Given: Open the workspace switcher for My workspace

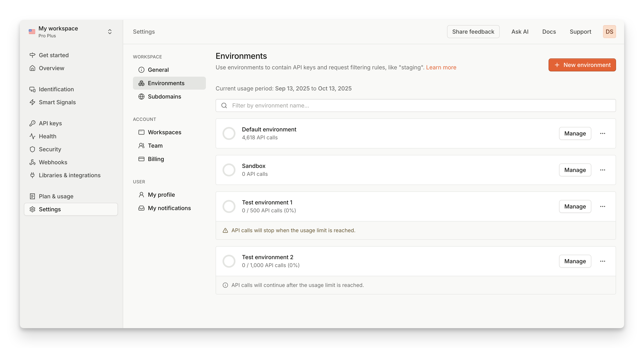Looking at the screenshot, I should (110, 31).
